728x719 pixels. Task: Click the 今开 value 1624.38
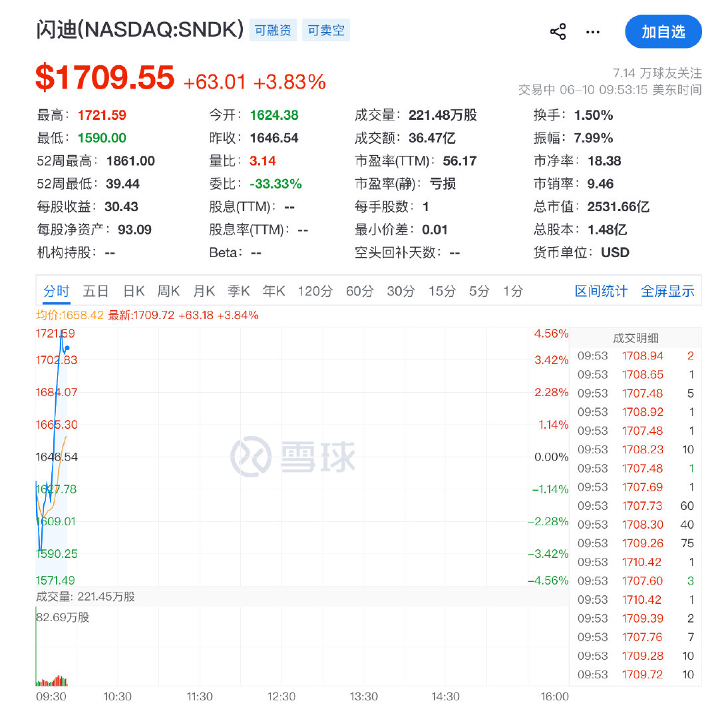(x=274, y=115)
